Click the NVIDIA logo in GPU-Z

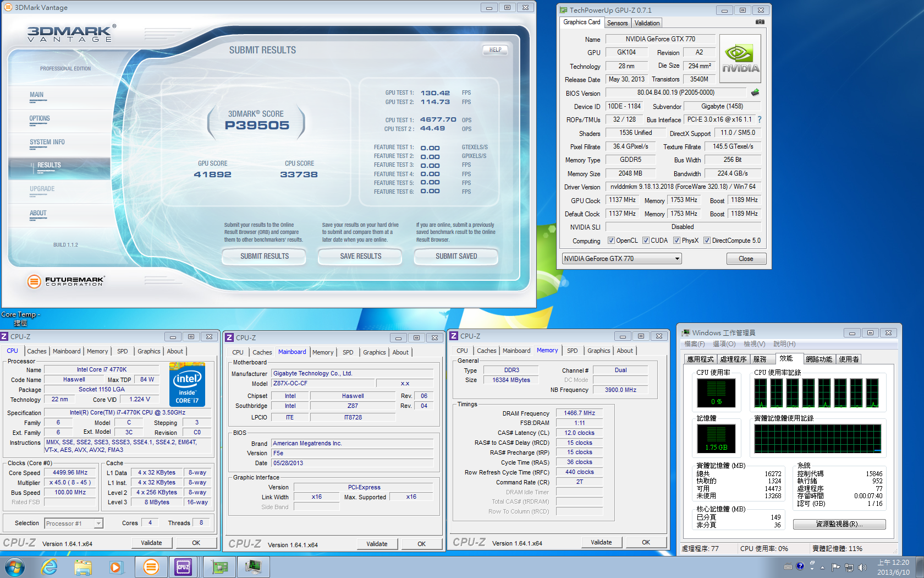tap(740, 59)
